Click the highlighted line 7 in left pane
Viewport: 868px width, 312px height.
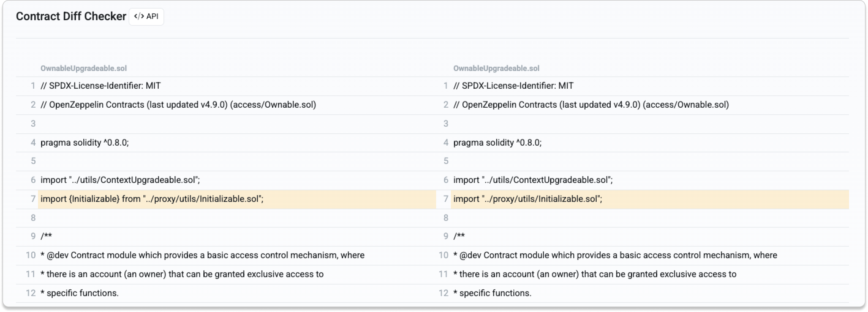[152, 199]
